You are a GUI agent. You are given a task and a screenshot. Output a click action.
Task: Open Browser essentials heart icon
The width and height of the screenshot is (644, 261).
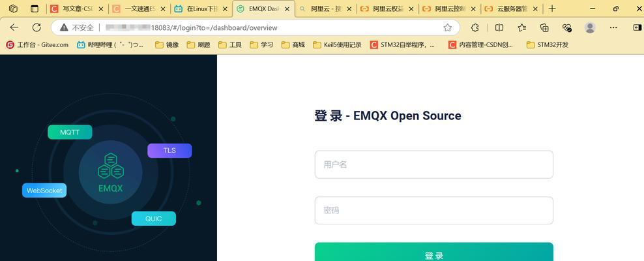click(x=567, y=27)
